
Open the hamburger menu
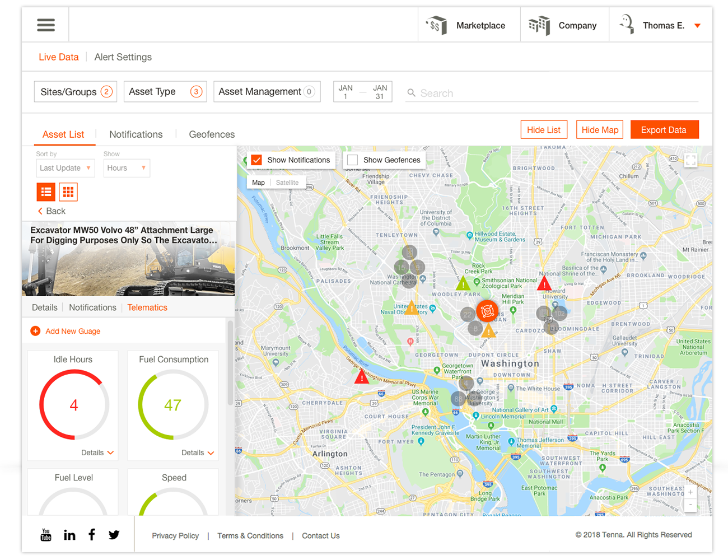click(x=46, y=25)
